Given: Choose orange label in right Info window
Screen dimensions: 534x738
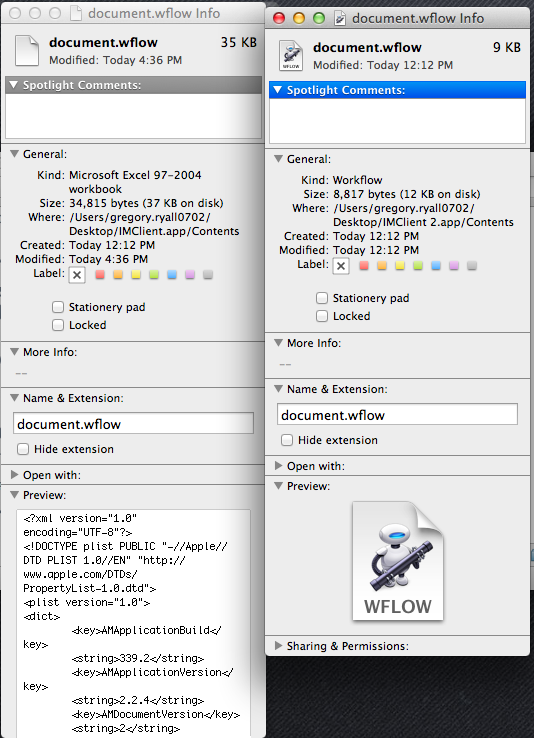Looking at the screenshot, I should 382,265.
